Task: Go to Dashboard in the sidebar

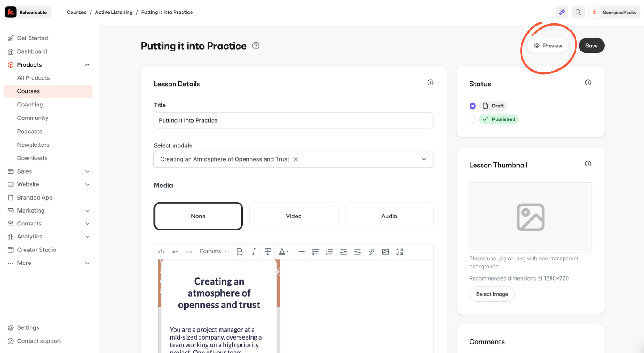Action: click(32, 51)
